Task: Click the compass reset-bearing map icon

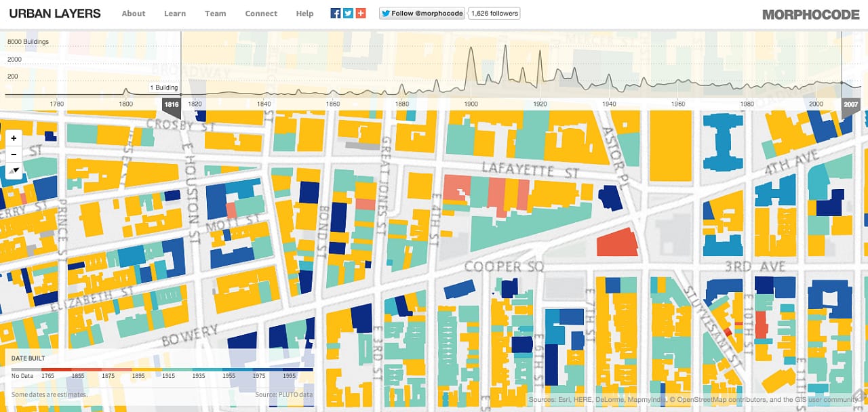Action: (x=14, y=170)
